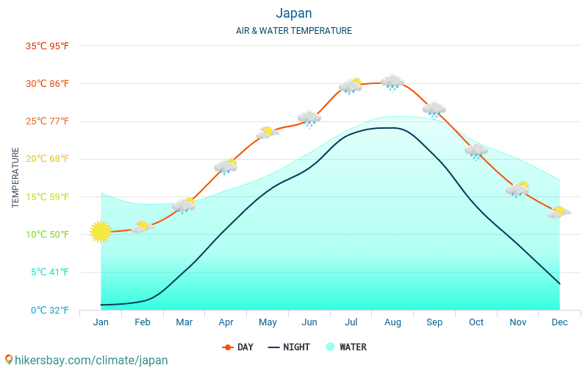Viewport: 588px width, 368px height.
Task: Click the cyan WATER legend circle swatch
Action: pyautogui.click(x=331, y=347)
